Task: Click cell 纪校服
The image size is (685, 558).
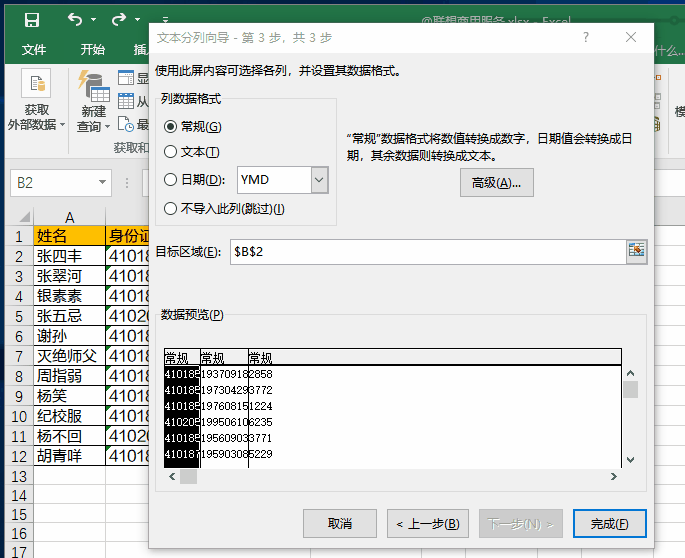Action: point(69,416)
